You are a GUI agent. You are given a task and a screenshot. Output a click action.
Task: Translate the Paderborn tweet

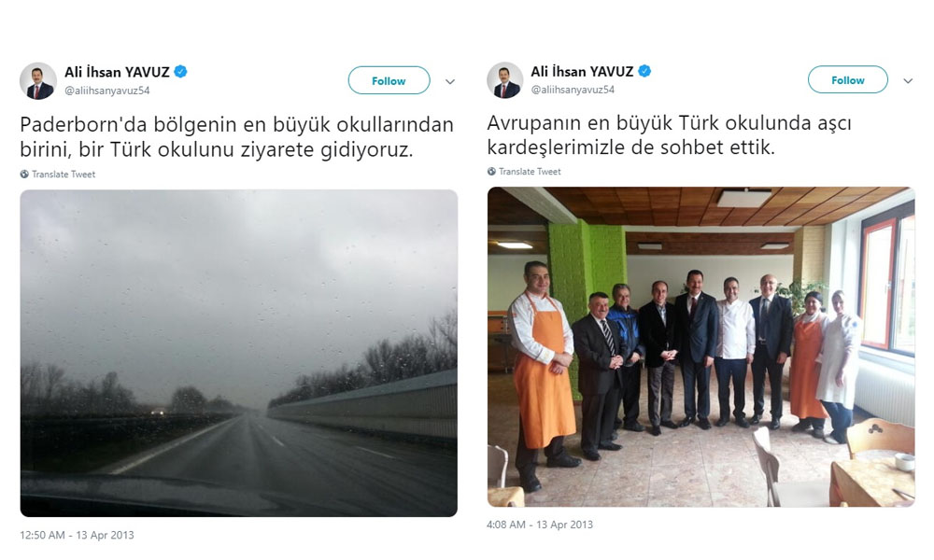64,175
